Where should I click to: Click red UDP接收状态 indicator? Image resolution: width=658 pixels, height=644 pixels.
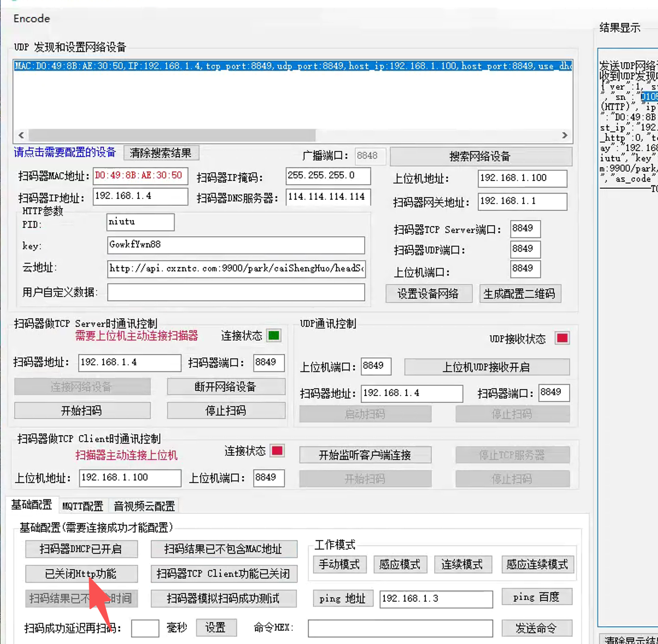[x=562, y=338]
